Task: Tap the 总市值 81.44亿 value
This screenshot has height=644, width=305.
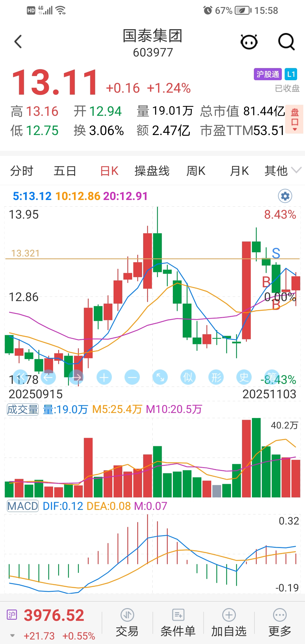Action: click(242, 111)
